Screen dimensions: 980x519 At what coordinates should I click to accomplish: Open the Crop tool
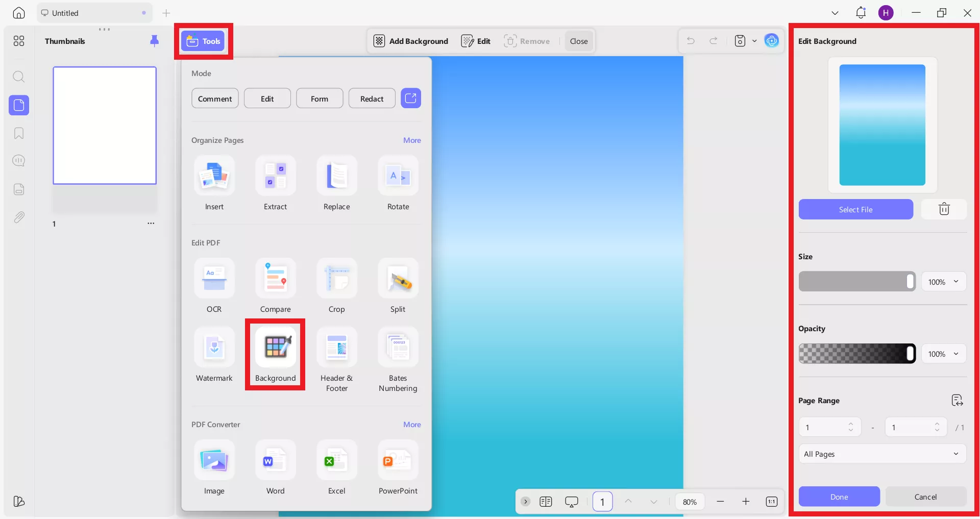337,286
